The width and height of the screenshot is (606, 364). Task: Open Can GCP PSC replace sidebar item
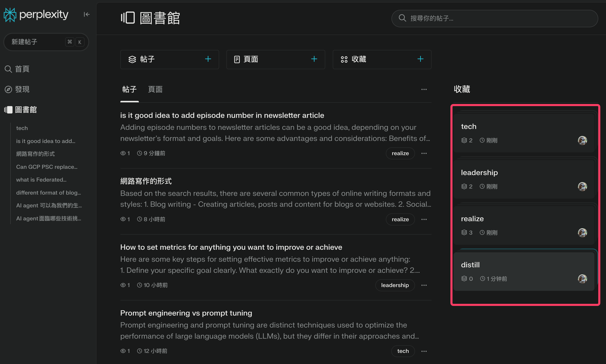coord(47,167)
